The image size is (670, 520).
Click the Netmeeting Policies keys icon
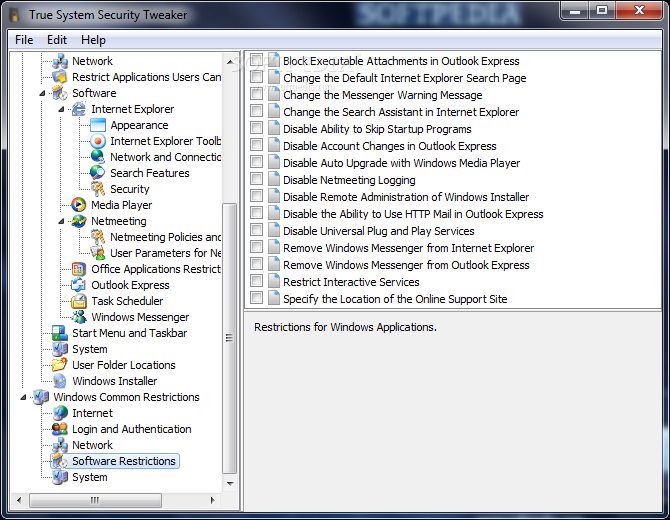(98, 237)
